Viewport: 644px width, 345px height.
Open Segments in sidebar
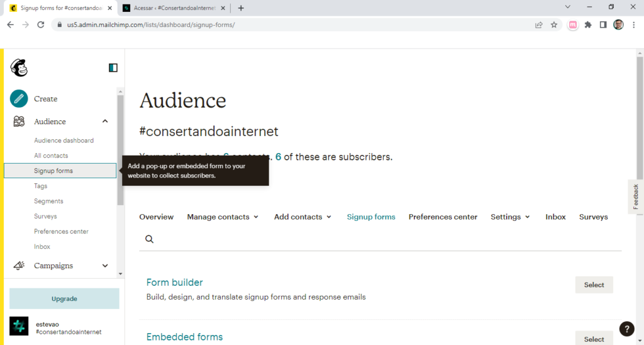click(48, 201)
